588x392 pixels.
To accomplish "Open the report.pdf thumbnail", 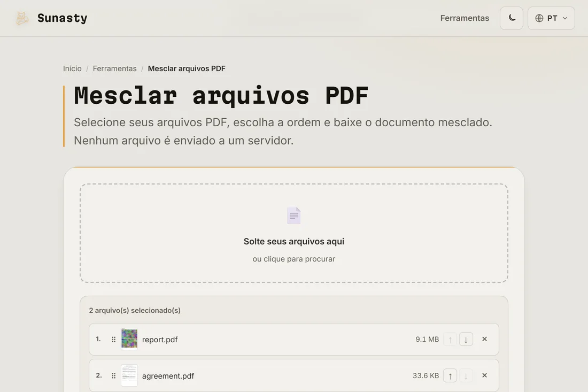I will click(129, 339).
